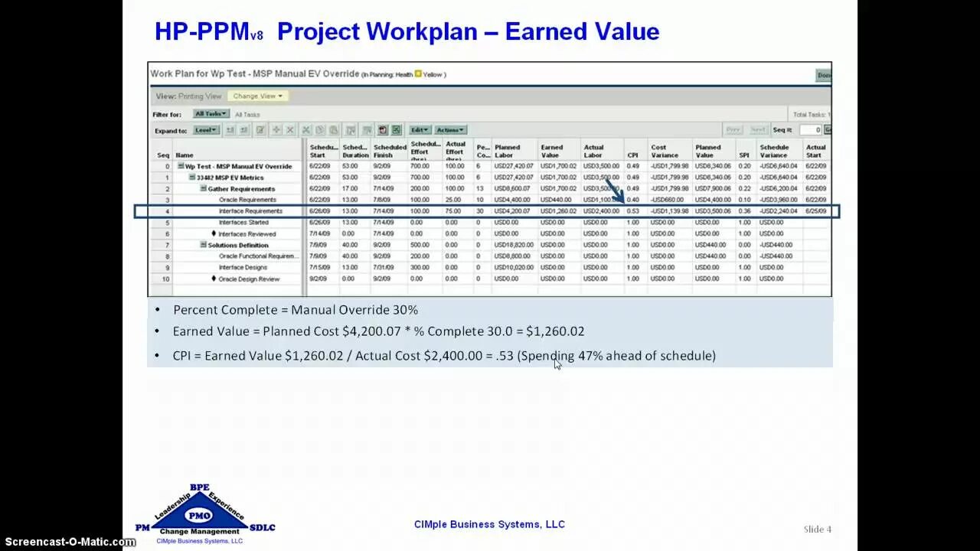Select the Paste task icon
The width and height of the screenshot is (980, 551).
pos(335,130)
